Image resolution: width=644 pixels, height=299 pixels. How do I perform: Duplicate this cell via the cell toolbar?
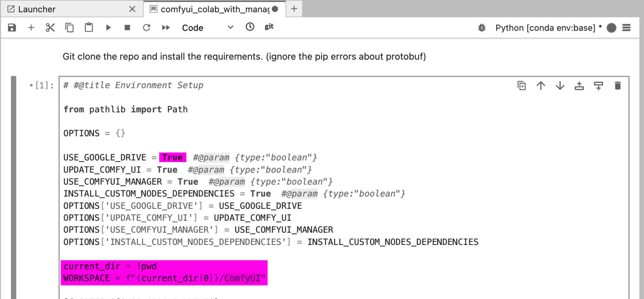(x=522, y=85)
